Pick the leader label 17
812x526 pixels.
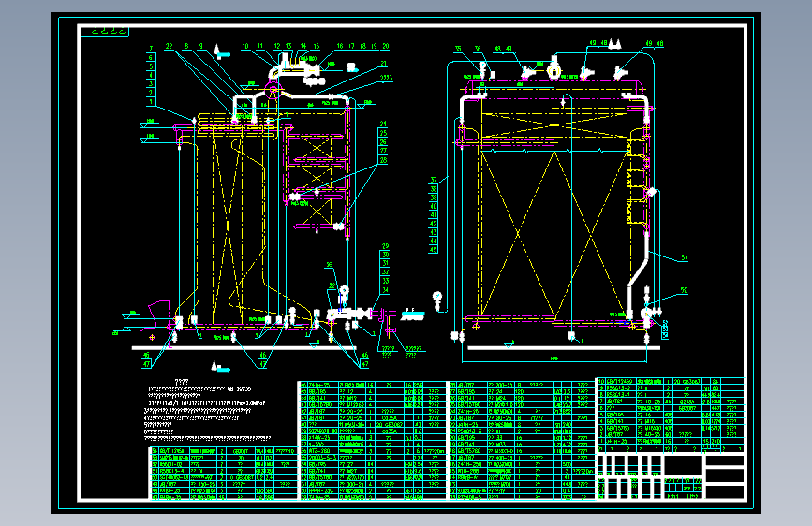[351, 46]
